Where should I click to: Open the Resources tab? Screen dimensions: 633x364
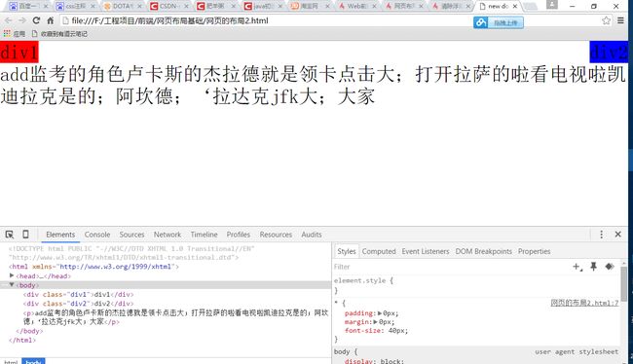[276, 235]
